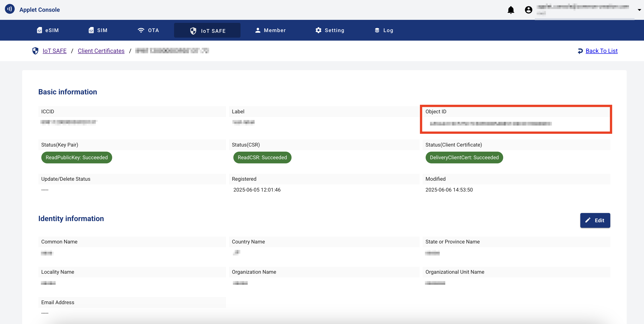This screenshot has height=324, width=644.
Task: Click the Edit button
Action: [x=595, y=220]
